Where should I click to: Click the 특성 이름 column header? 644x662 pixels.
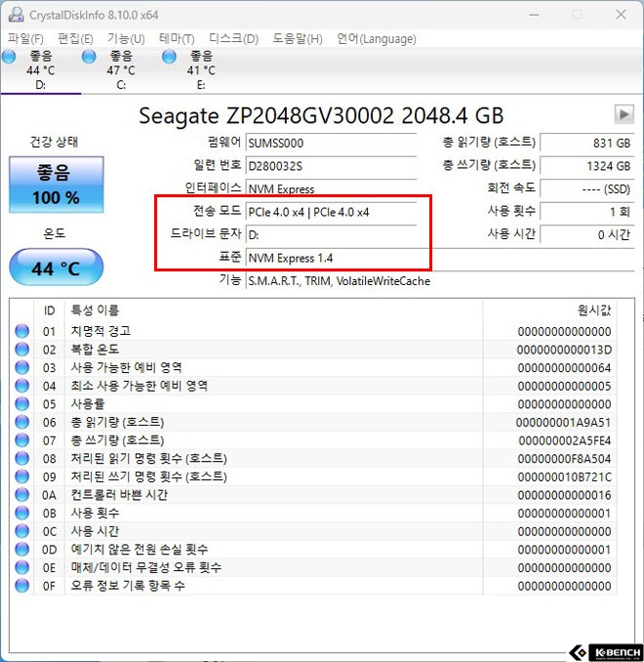coord(273,310)
